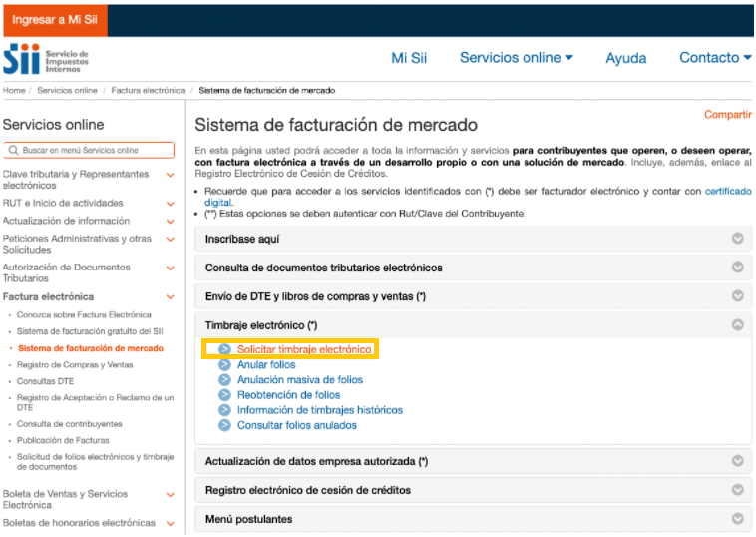Click the Inscríbase aquí accordion header

[473, 239]
